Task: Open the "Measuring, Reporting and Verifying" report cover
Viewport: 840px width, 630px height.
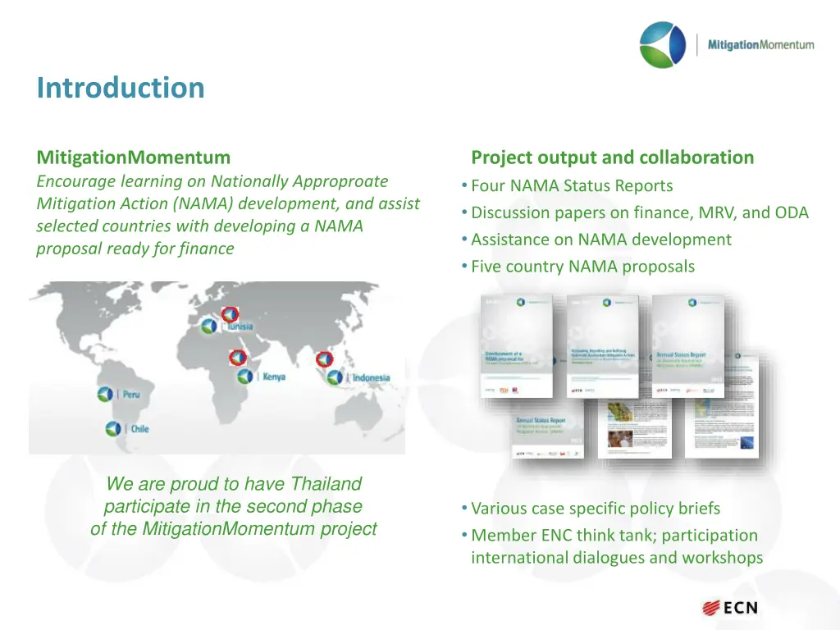Action: [603, 347]
